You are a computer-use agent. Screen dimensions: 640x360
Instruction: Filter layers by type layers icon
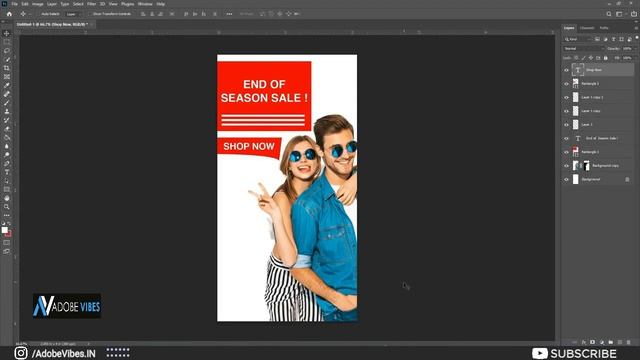pos(613,39)
